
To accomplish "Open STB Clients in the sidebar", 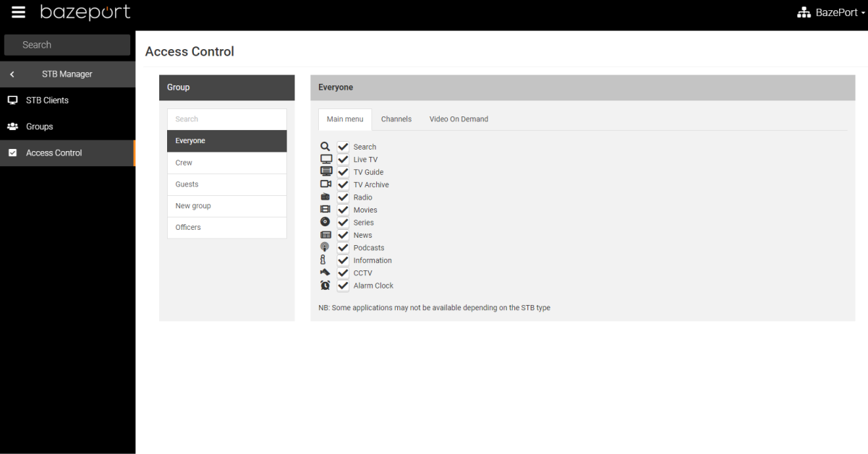I will coord(67,100).
